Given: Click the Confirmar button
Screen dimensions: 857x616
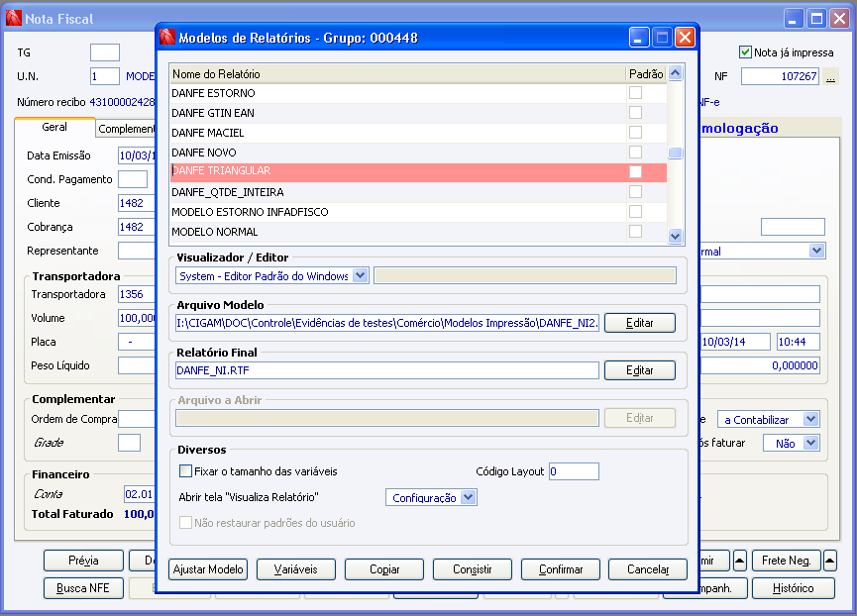Looking at the screenshot, I should click(x=560, y=569).
